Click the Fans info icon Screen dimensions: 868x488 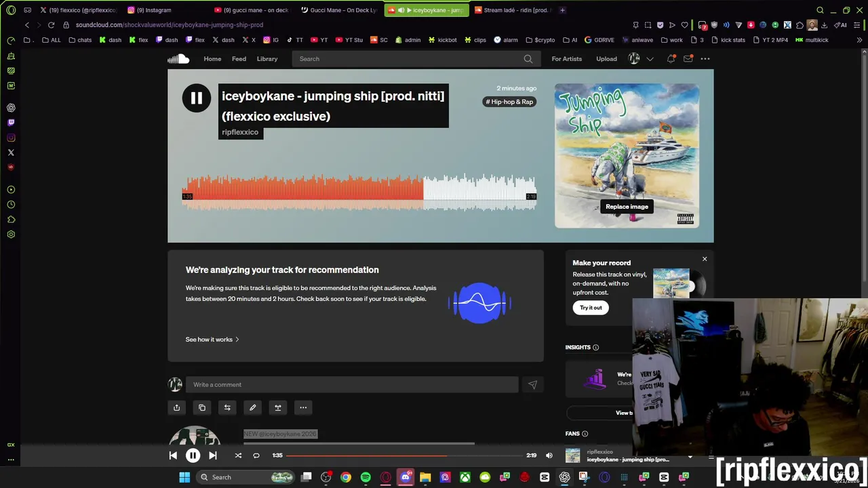[585, 434]
